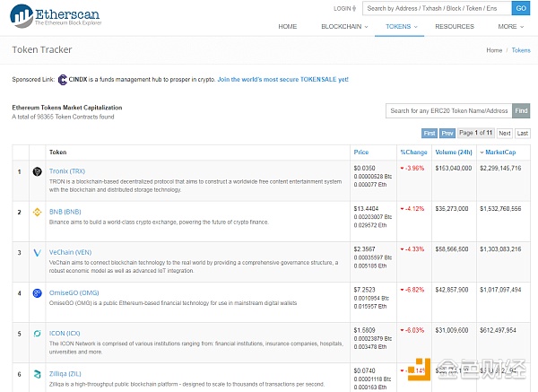
Task: Click the Zilliqa token icon
Action: click(37, 374)
